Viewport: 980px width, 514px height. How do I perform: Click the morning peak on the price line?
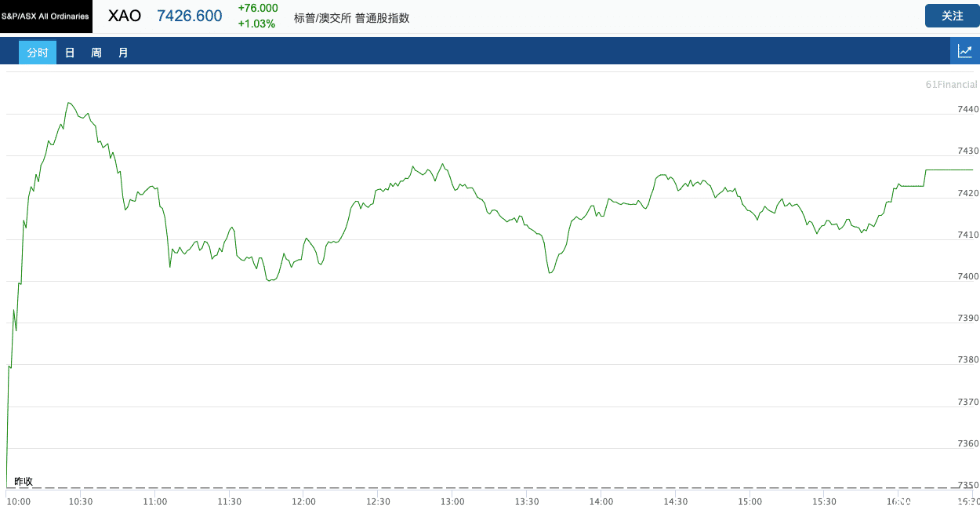(x=69, y=103)
